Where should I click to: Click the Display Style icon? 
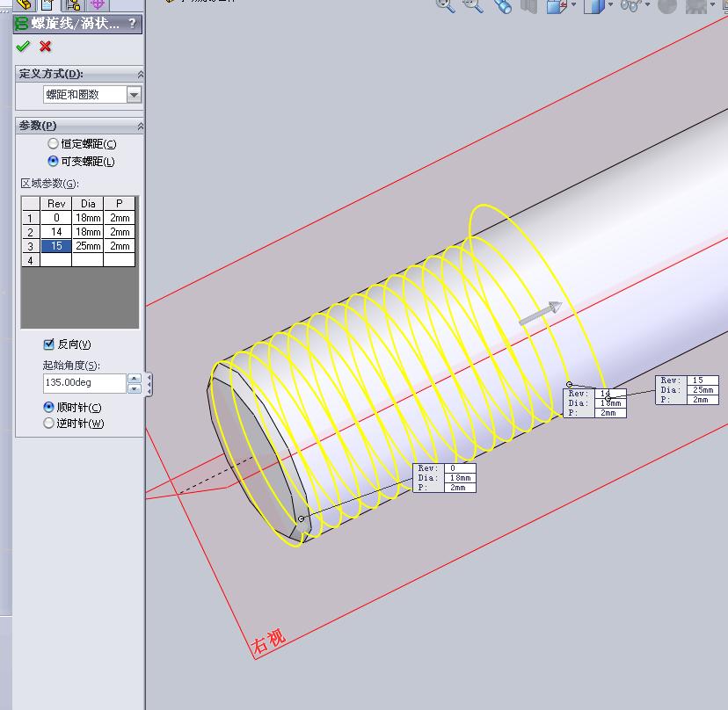tap(593, 6)
